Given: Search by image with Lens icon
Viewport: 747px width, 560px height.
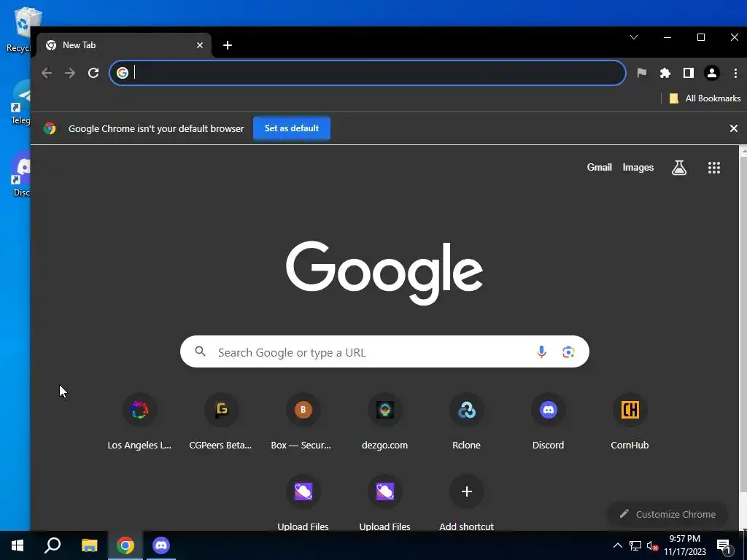Looking at the screenshot, I should [x=568, y=352].
